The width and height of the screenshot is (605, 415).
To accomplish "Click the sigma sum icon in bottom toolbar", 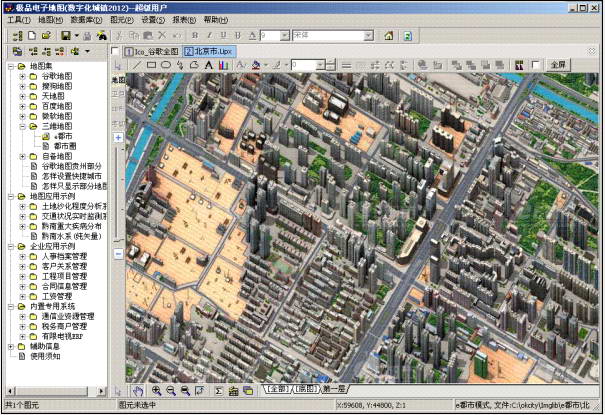I will [x=218, y=391].
